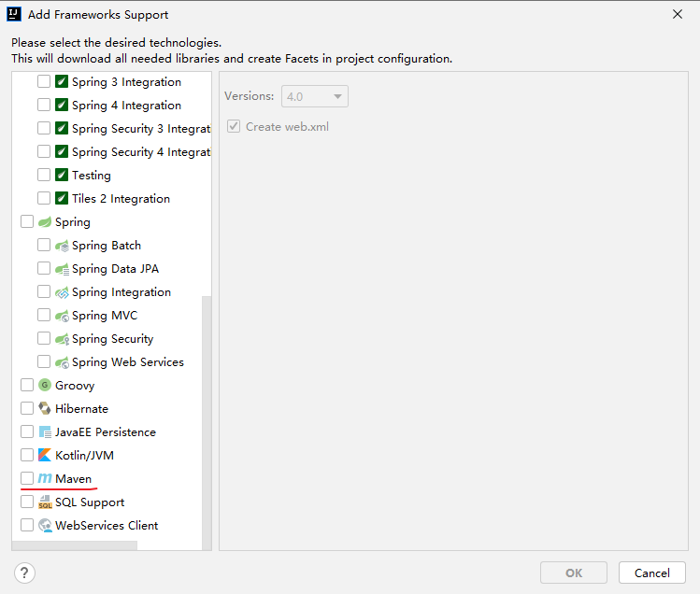Toggle the Create web.xml checkbox

click(234, 126)
